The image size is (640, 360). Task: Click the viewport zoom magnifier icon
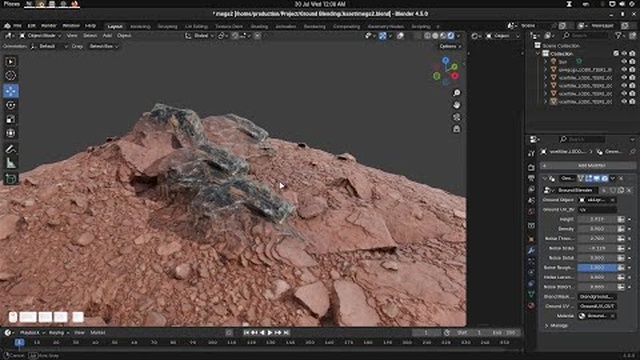coord(457,93)
